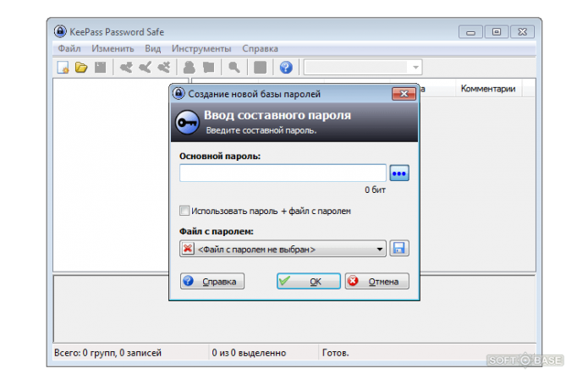Viewport: 588px width, 385px height.
Task: Toggle password visibility with the dots button
Action: tap(399, 173)
